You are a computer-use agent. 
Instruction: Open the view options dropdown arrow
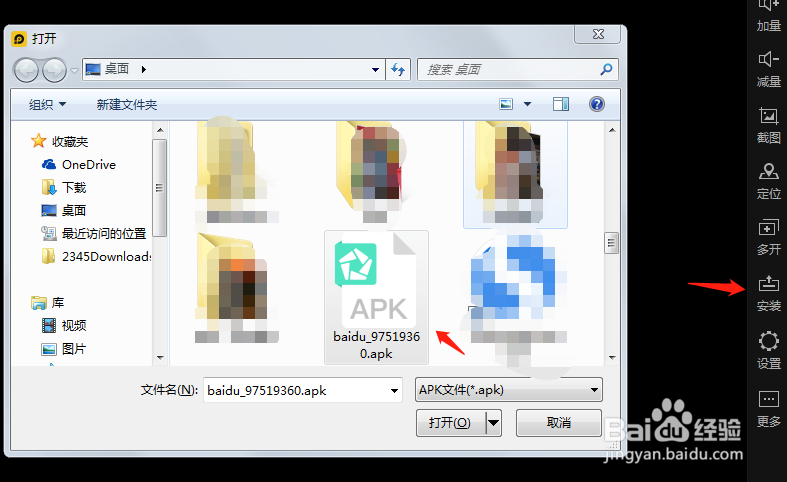[528, 104]
